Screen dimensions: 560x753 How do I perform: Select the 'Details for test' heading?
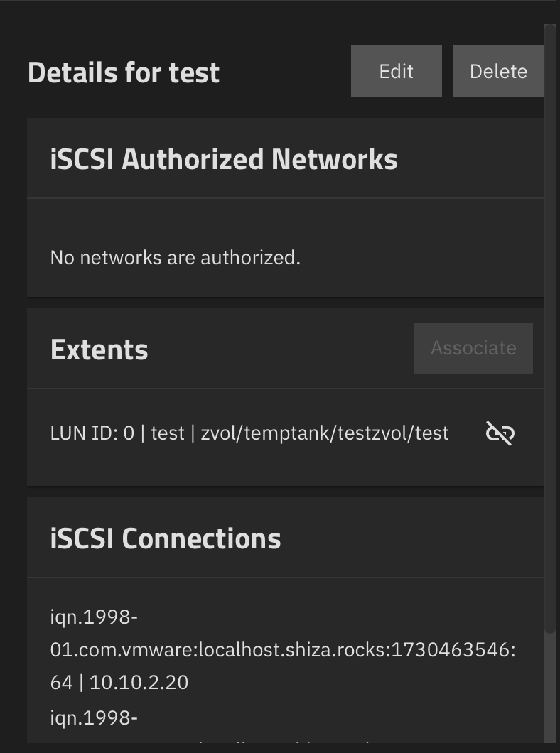click(x=124, y=72)
